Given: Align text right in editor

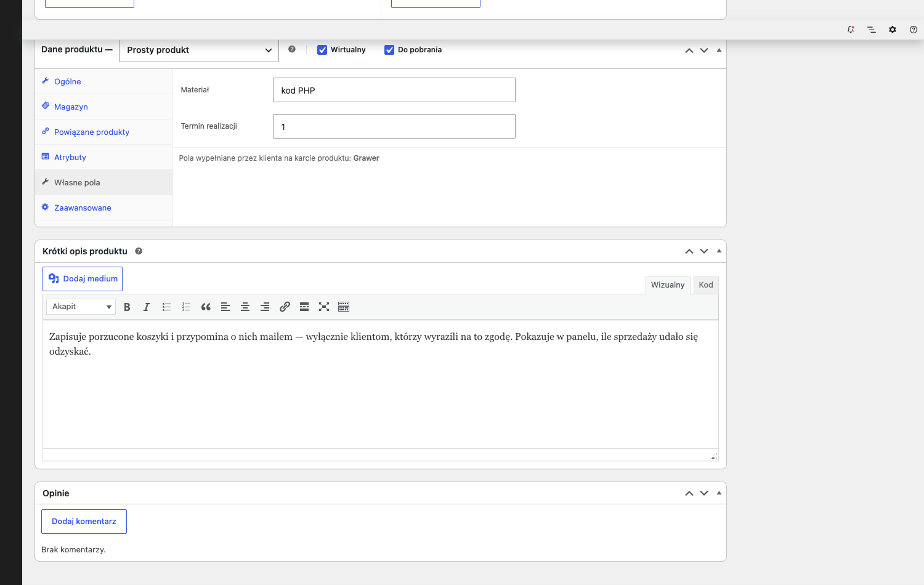Looking at the screenshot, I should (x=265, y=307).
